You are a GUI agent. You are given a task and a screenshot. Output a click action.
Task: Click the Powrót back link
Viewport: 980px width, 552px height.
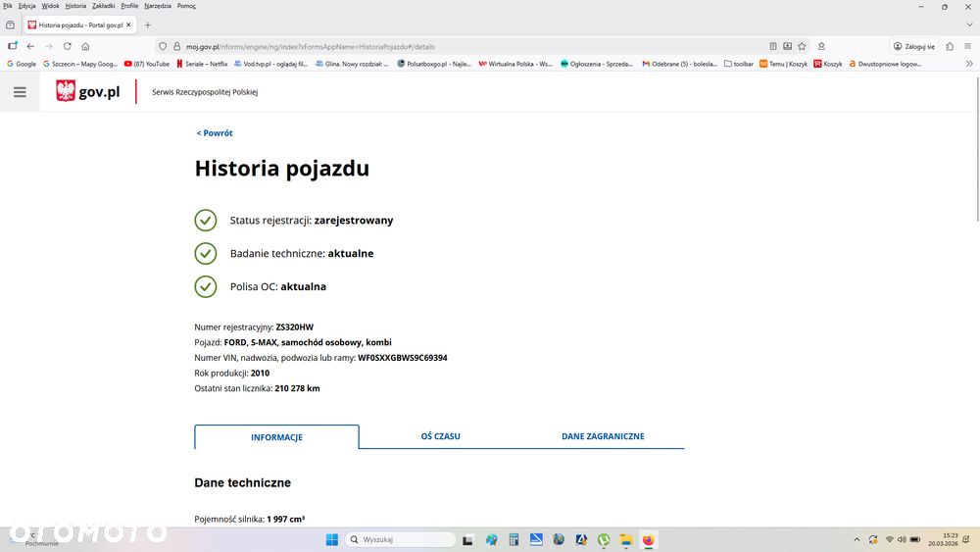(215, 133)
